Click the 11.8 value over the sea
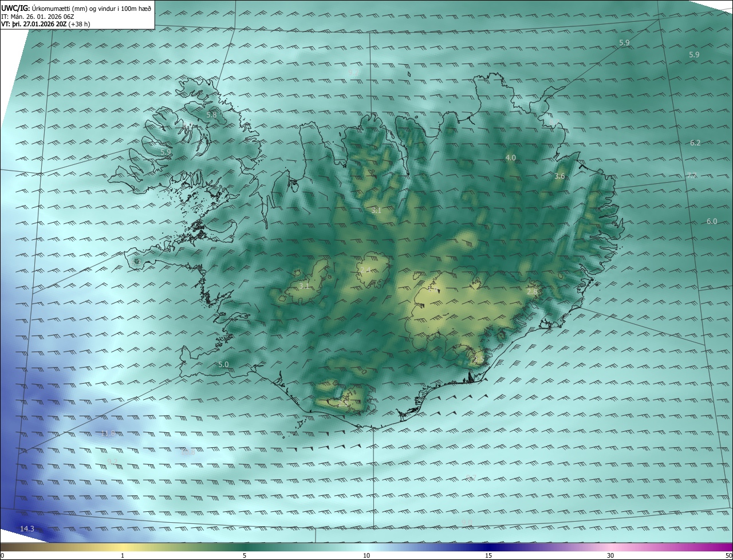Image resolution: width=733 pixels, height=560 pixels. coord(109,433)
